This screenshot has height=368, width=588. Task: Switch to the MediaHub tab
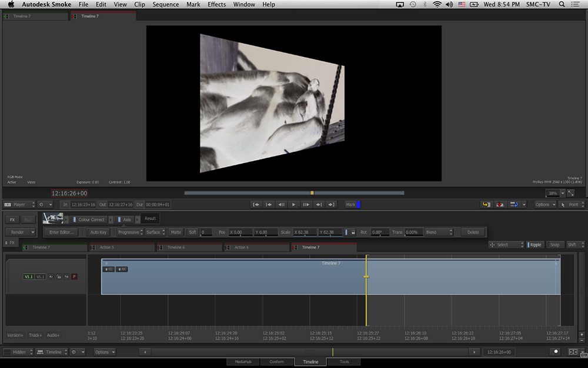(244, 362)
